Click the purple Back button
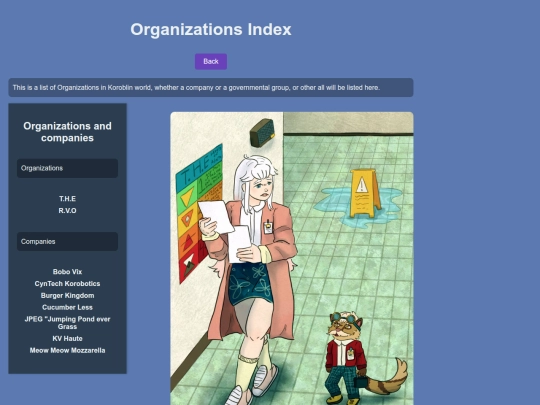 point(211,62)
